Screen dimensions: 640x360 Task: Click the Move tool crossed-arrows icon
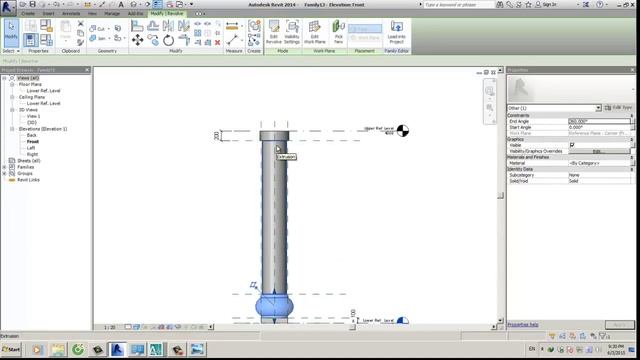[138, 40]
